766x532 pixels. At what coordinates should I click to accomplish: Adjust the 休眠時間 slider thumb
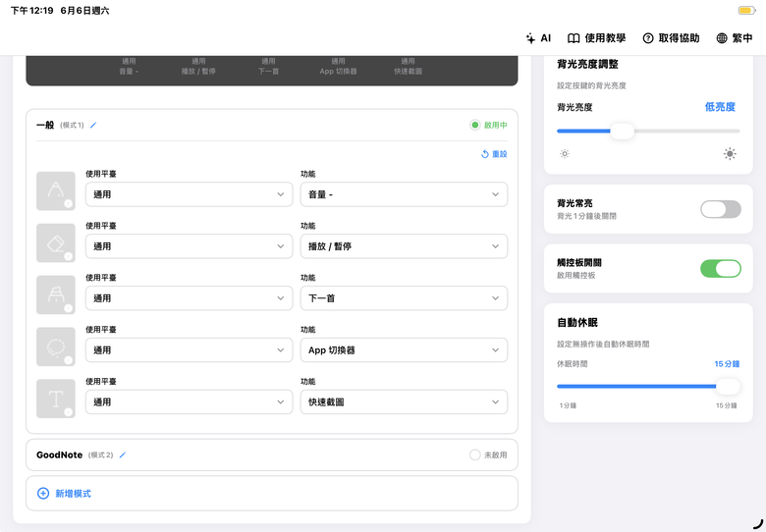click(728, 387)
